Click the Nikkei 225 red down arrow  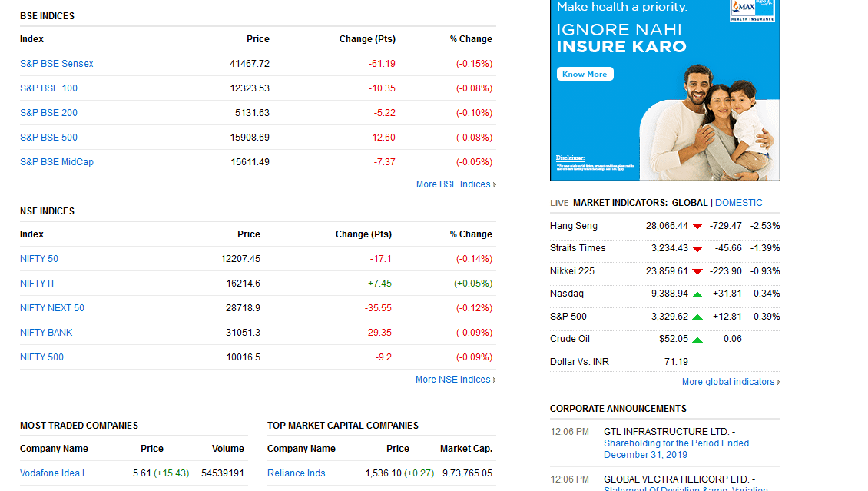[697, 271]
